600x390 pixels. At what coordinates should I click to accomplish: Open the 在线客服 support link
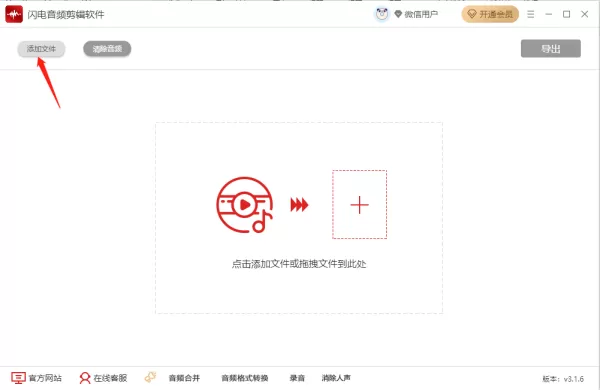110,378
